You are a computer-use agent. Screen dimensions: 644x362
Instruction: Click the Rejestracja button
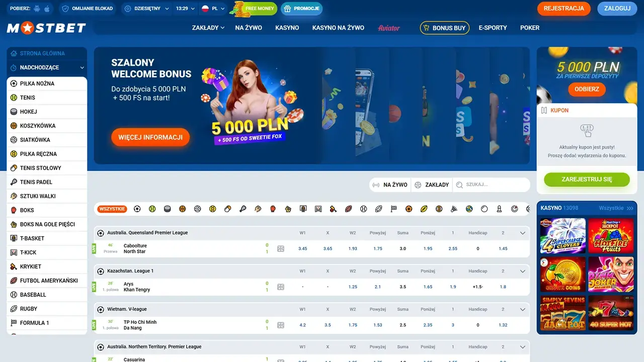click(x=564, y=9)
